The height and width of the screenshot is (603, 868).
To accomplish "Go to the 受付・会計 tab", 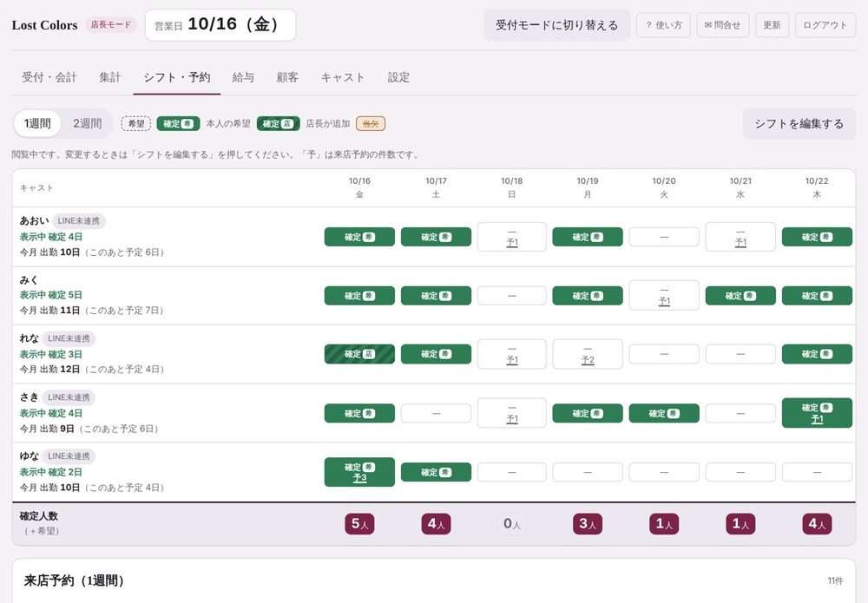I will (49, 77).
